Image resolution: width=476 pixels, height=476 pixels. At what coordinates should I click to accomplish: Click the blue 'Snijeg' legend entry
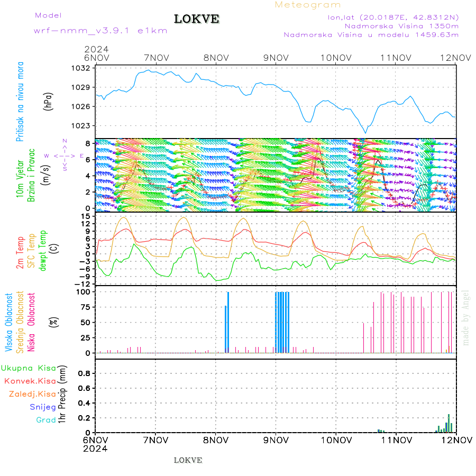pos(43,407)
